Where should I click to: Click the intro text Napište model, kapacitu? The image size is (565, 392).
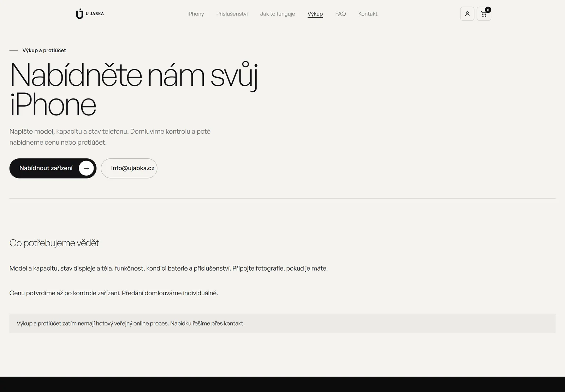click(110, 137)
